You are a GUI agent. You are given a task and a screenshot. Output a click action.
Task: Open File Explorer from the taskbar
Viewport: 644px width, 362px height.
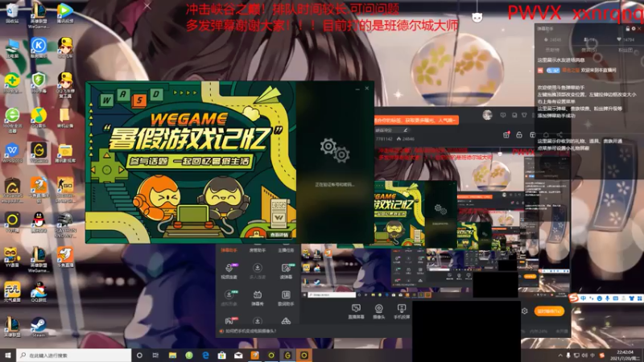tap(172, 356)
